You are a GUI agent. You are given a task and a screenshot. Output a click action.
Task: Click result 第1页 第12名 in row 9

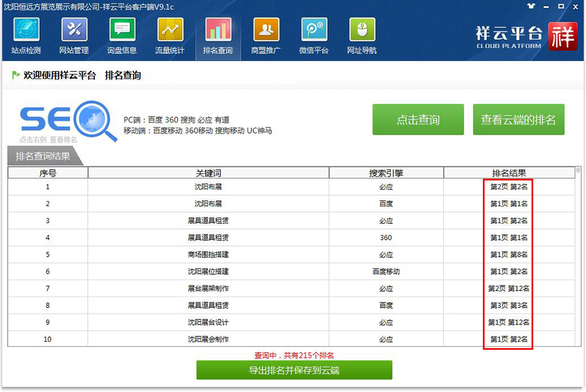pyautogui.click(x=509, y=322)
